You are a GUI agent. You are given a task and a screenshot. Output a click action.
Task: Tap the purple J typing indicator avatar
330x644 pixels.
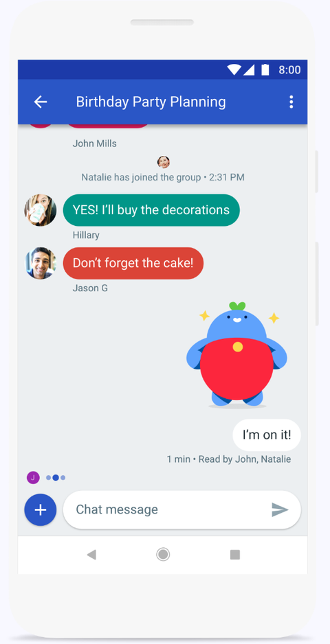coord(33,478)
